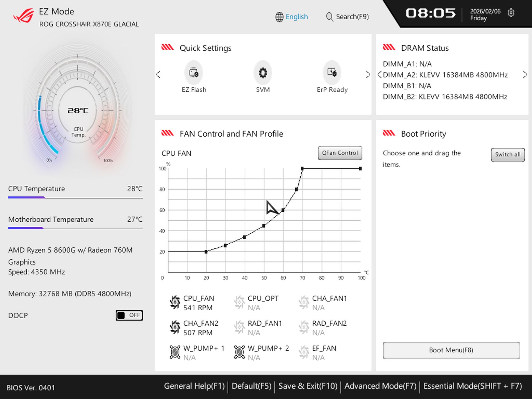Viewport: 532px width, 399px height.
Task: Open the QFan Control button
Action: [340, 153]
